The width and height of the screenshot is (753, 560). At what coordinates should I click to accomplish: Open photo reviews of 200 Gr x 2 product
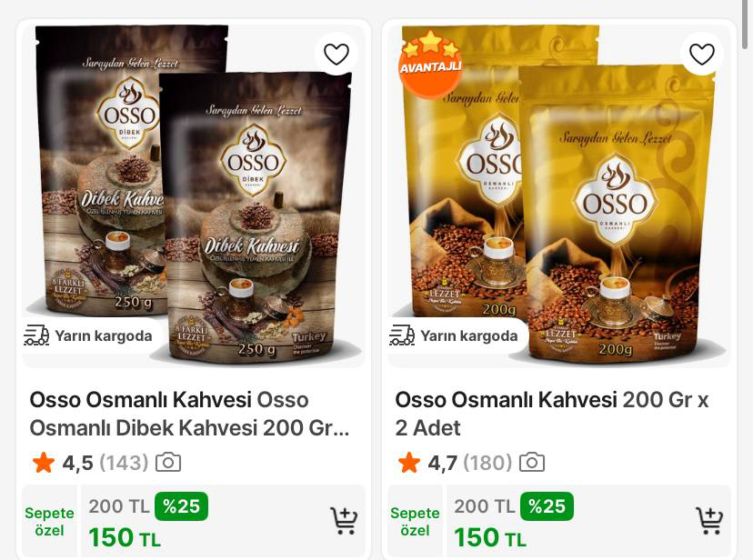point(532,463)
